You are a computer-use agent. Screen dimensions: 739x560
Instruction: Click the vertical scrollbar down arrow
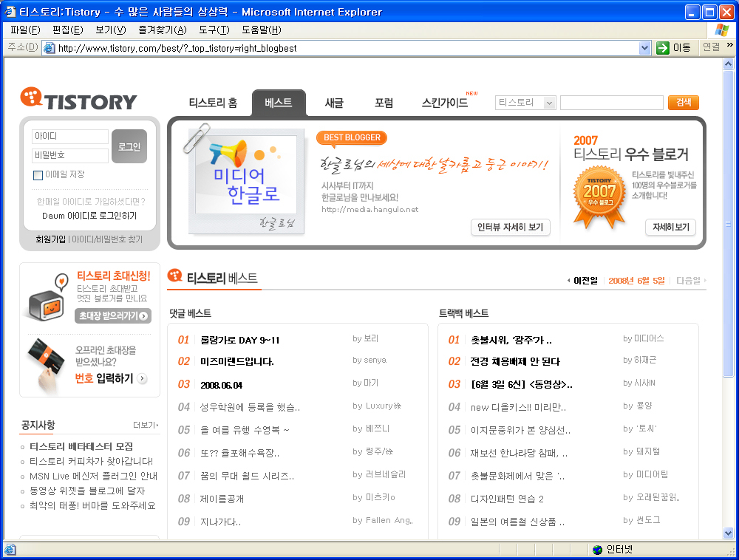729,533
